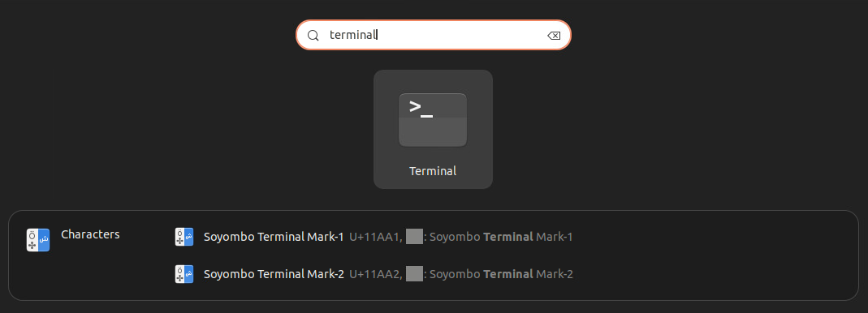Image resolution: width=868 pixels, height=313 pixels.
Task: Select the gray "Soyombo Terminal Mark-2" description
Action: 501,274
